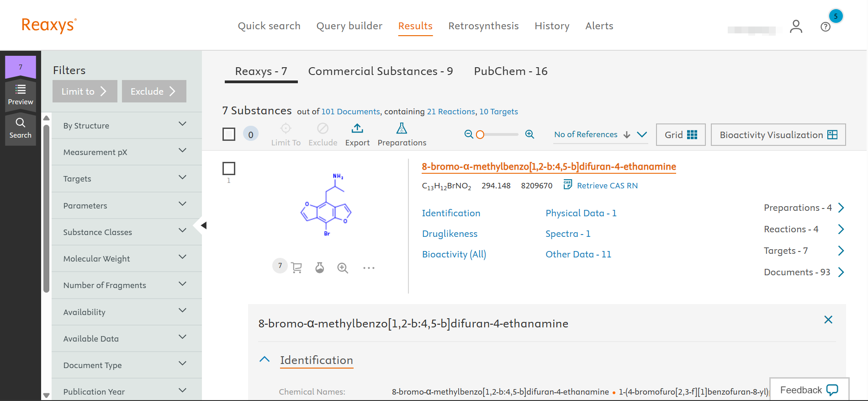868x401 pixels.
Task: Click the 7 vendors count badge
Action: pos(280,266)
